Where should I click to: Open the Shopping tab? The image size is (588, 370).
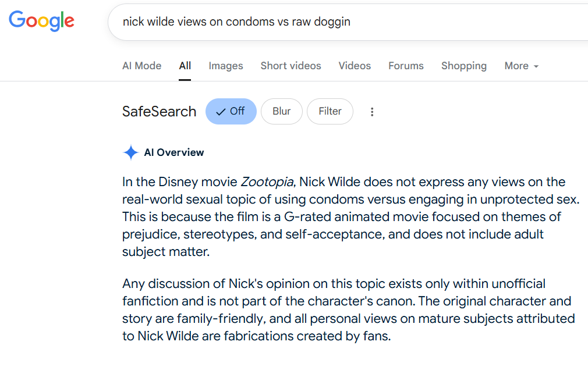(464, 66)
